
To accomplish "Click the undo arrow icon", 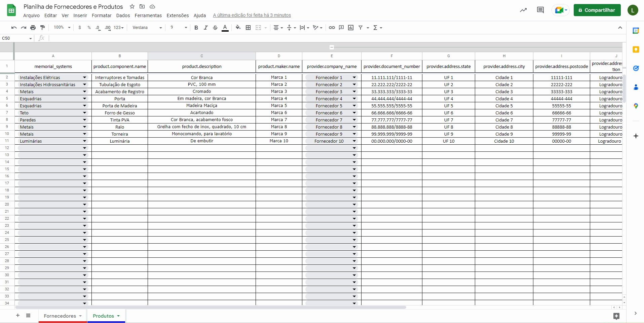I will 14,28.
